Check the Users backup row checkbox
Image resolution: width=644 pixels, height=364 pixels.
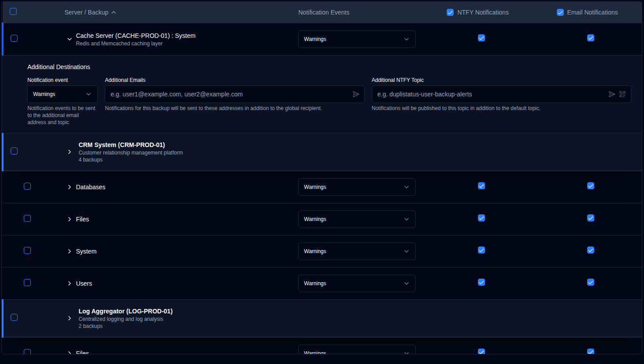[x=27, y=282]
